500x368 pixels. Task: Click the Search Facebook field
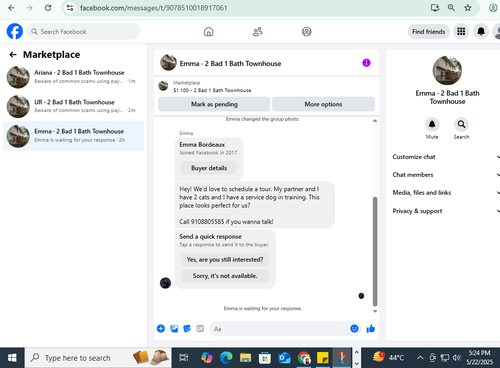coord(83,32)
